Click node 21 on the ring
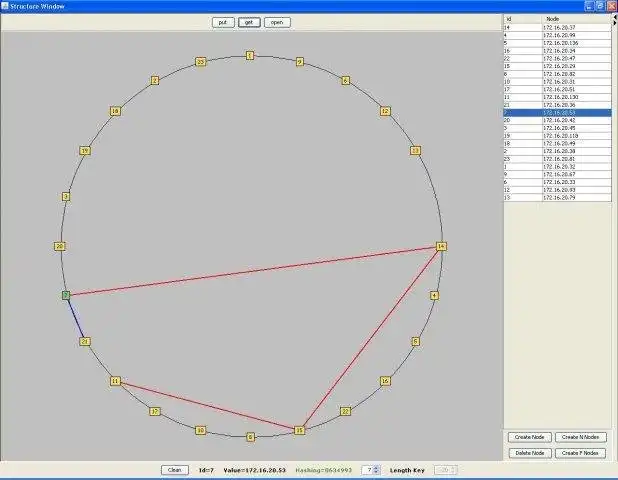 (85, 342)
